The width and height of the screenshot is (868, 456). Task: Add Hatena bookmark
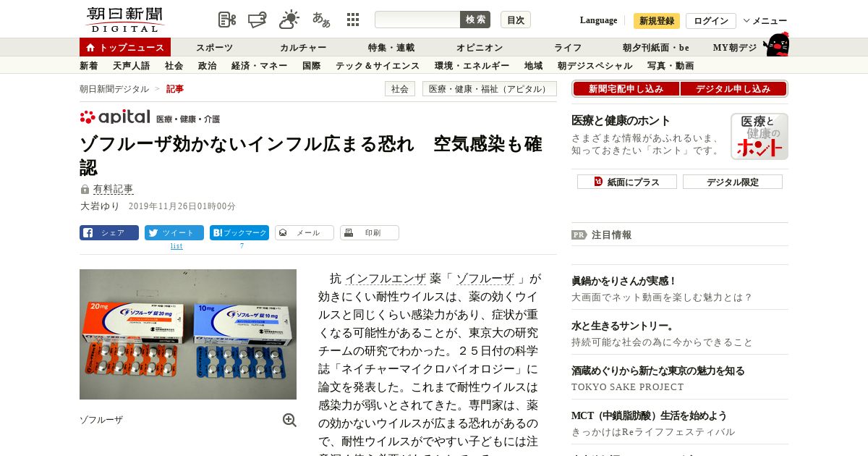[x=239, y=233]
